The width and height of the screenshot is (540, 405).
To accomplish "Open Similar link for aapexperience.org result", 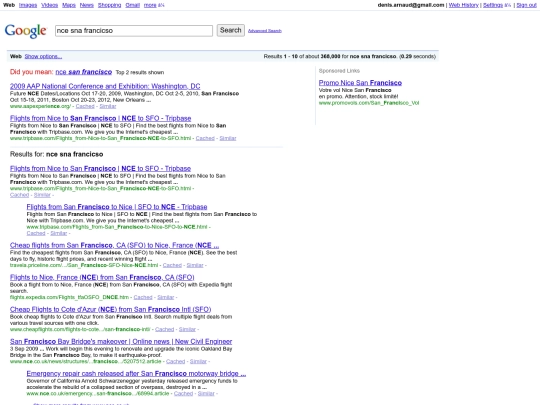I will [x=108, y=106].
